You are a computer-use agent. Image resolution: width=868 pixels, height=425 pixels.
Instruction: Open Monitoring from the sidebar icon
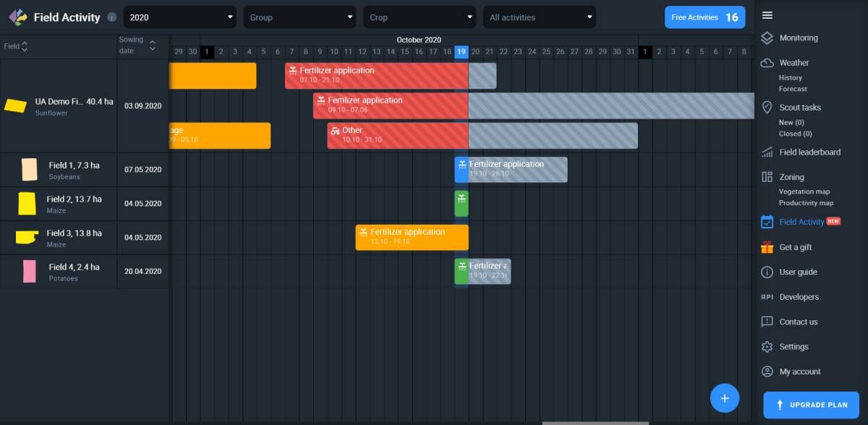[767, 38]
